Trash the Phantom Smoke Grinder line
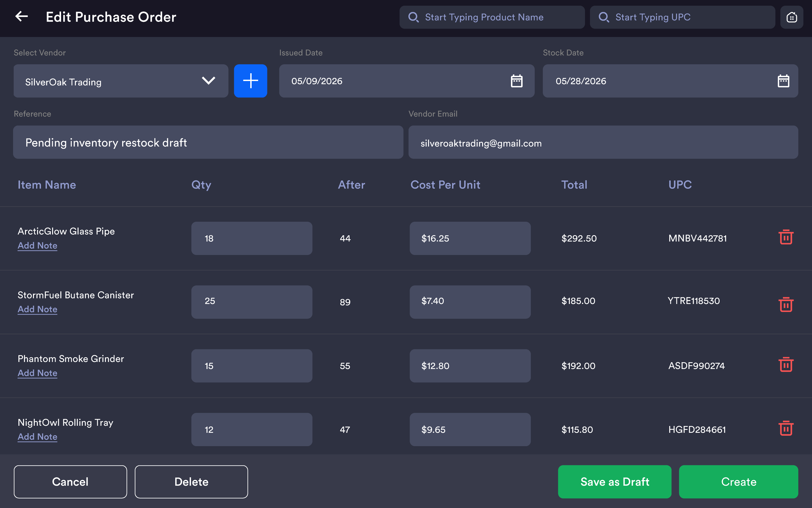Image resolution: width=812 pixels, height=508 pixels. click(x=786, y=365)
